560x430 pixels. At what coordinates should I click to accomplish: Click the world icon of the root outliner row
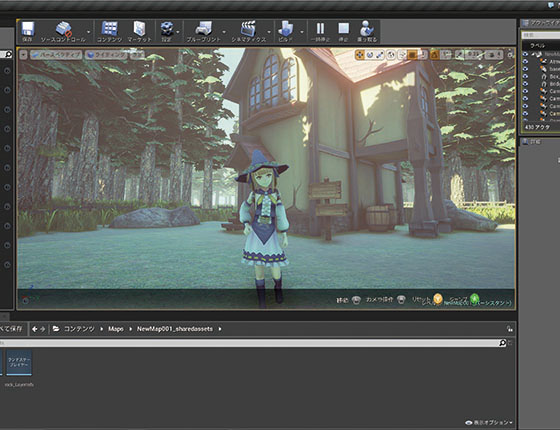(x=538, y=54)
